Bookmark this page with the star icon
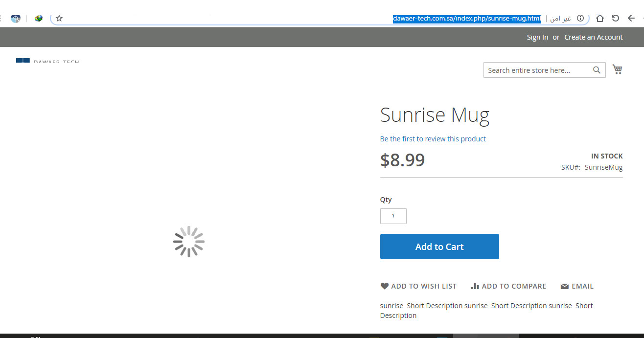This screenshot has width=644, height=338. coord(59,19)
